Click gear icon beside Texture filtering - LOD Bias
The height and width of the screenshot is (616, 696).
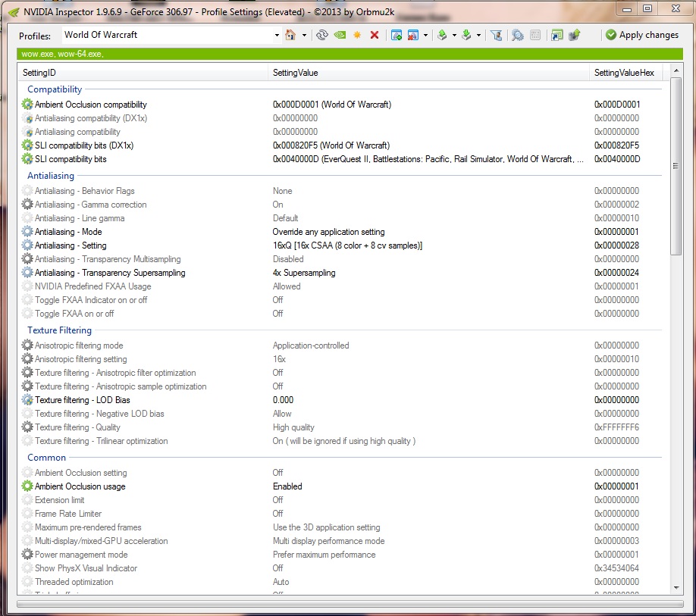[x=27, y=399]
